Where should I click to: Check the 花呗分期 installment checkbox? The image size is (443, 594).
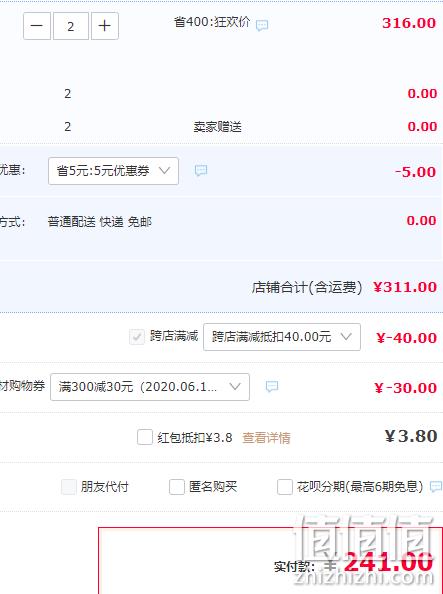(285, 487)
